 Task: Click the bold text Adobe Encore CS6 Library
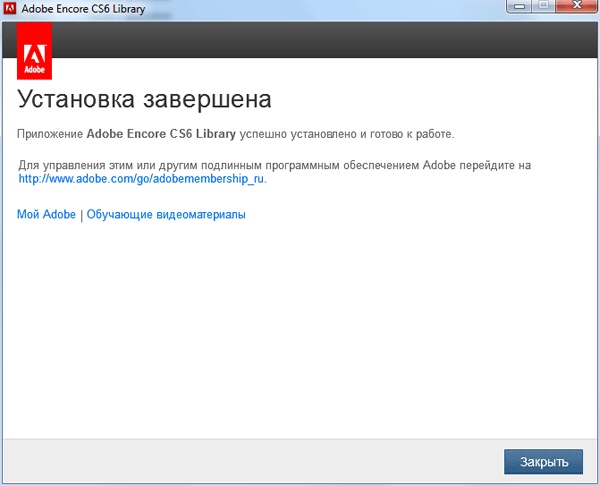point(161,134)
